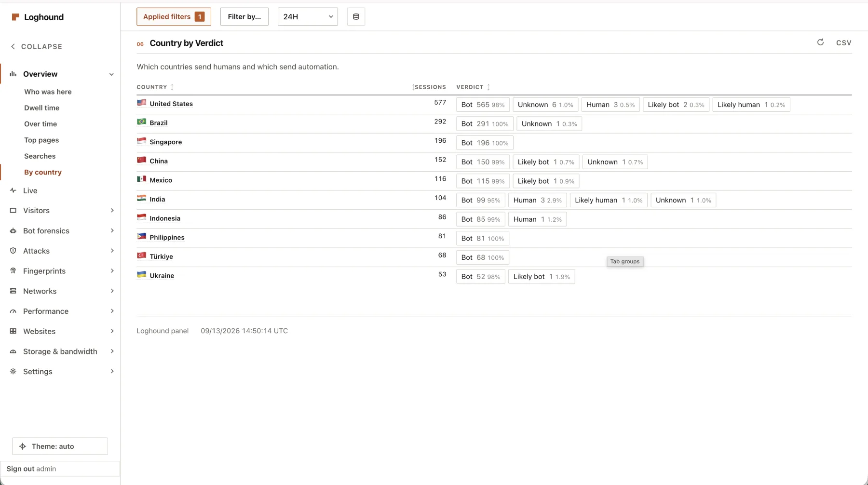This screenshot has width=868, height=485.
Task: Click the Visitors sidebar icon
Action: click(x=13, y=211)
